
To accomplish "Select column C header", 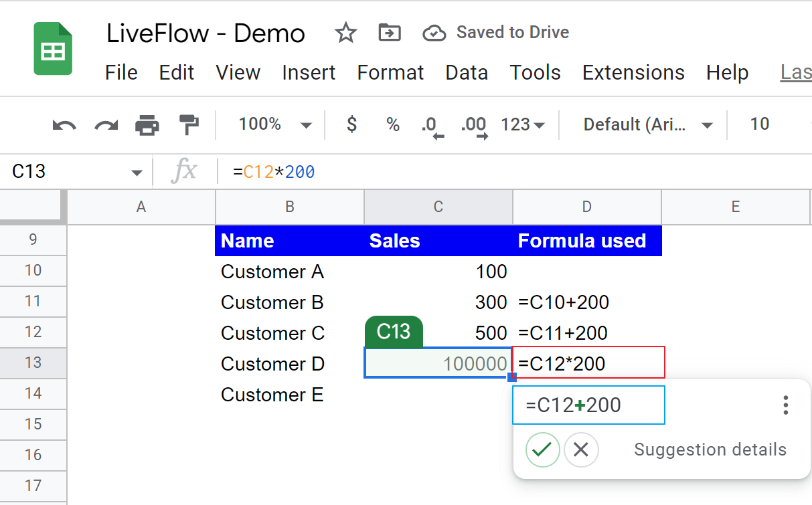I will (438, 207).
